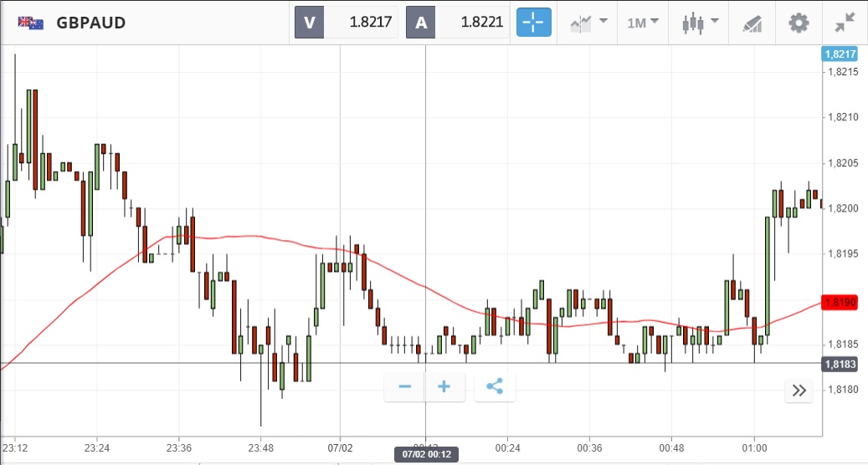Click the sell price 1.8217

point(370,22)
